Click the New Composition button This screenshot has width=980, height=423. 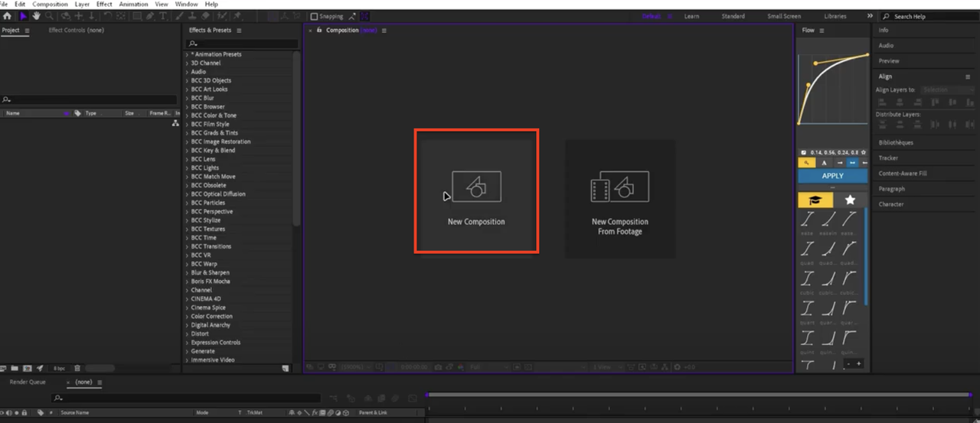[x=476, y=191]
